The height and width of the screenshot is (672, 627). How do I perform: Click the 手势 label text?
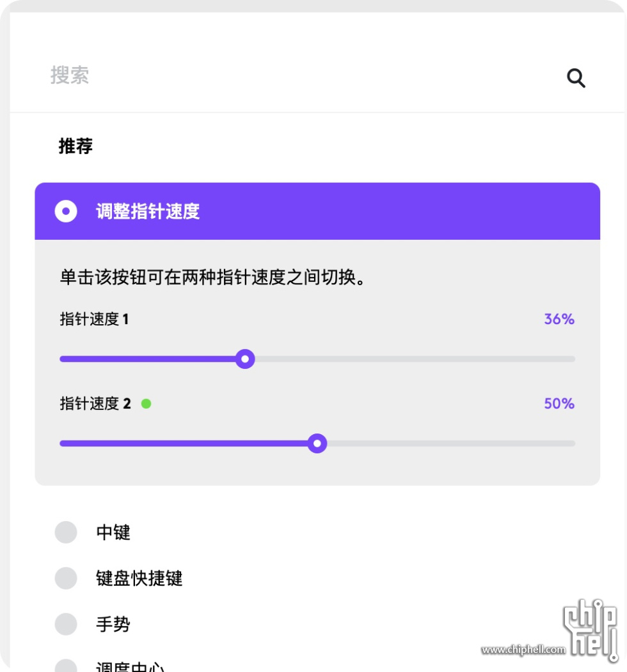point(113,624)
